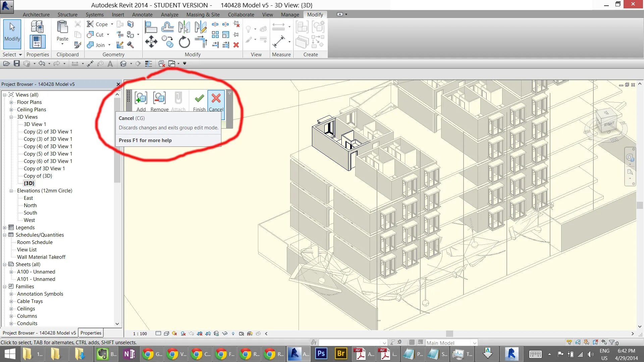Toggle temporary hide/isolate glasses icon
The image size is (644, 362).
point(224,334)
